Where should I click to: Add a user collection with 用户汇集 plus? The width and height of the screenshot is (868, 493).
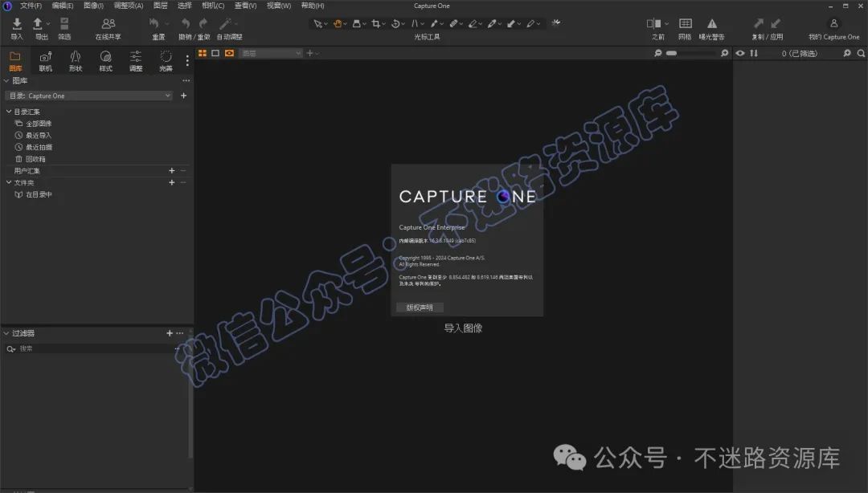pyautogui.click(x=172, y=170)
